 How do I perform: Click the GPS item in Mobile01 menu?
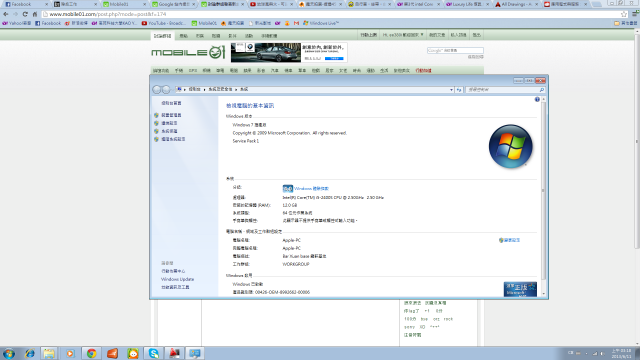tap(193, 71)
